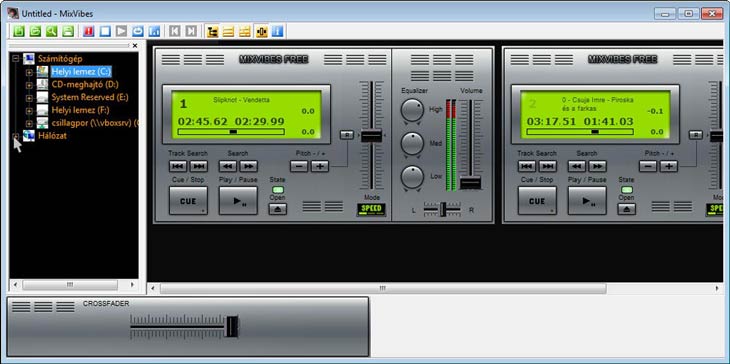730x364 pixels.
Task: Click the green save disk toolbar icon
Action: coord(68,31)
